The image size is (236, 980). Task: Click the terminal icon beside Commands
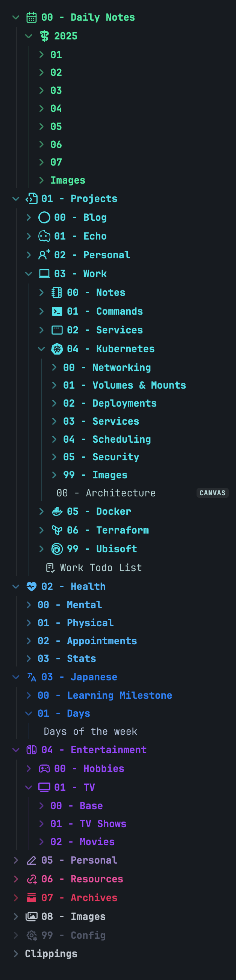point(57,311)
